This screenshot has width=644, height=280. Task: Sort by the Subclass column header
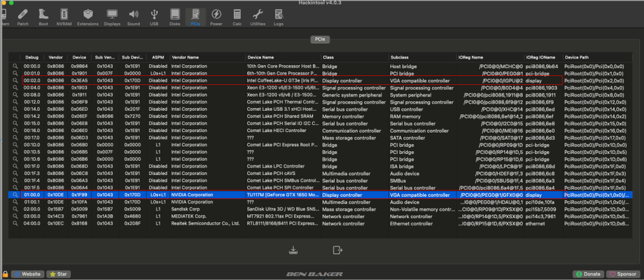[x=422, y=57]
